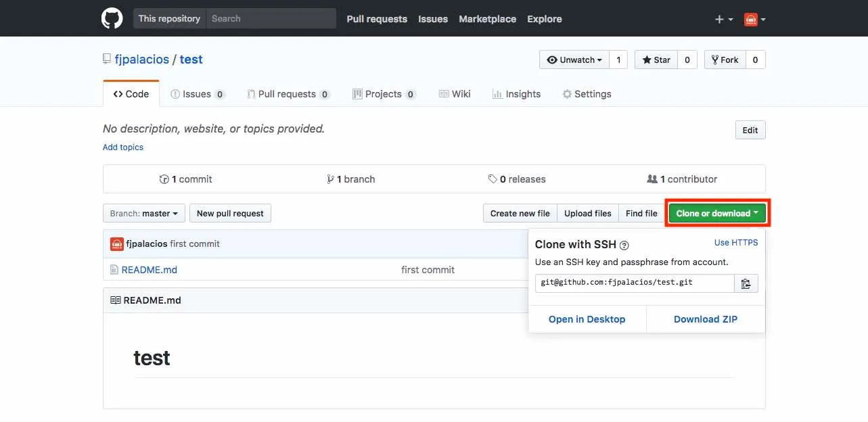Click the Add topics link
The width and height of the screenshot is (868, 422).
[123, 147]
